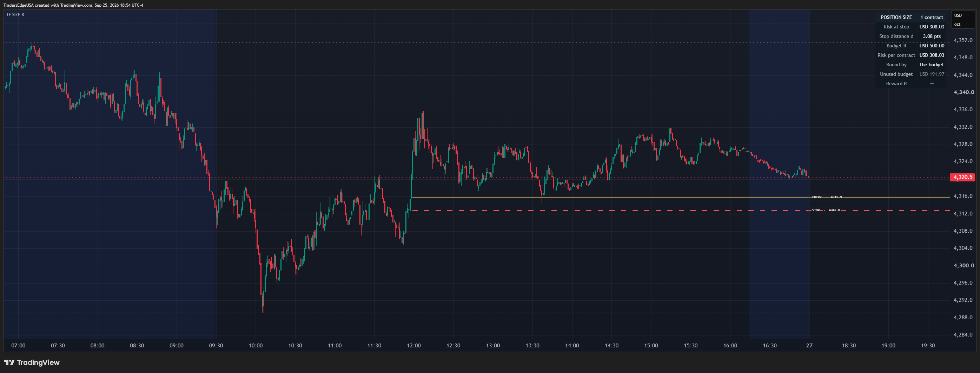Image resolution: width=980 pixels, height=373 pixels.
Task: Select the 'Risk at stop' row label
Action: [896, 27]
